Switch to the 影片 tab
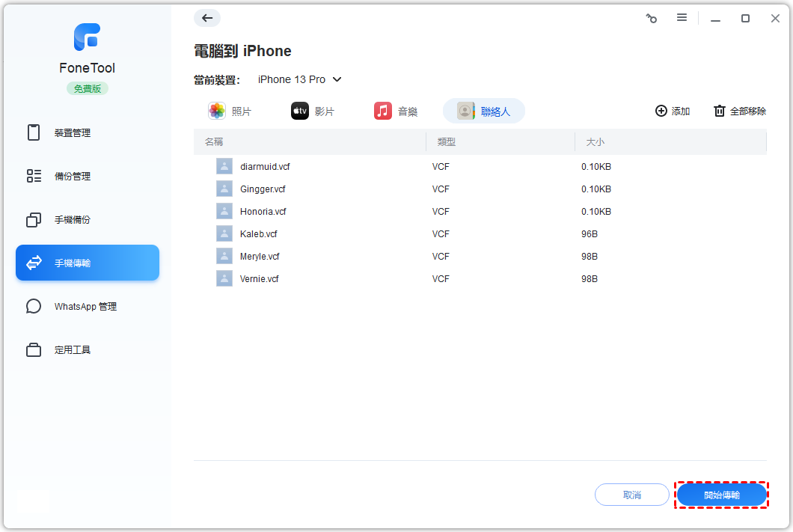Viewport: 793px width, 532px height. click(x=313, y=111)
